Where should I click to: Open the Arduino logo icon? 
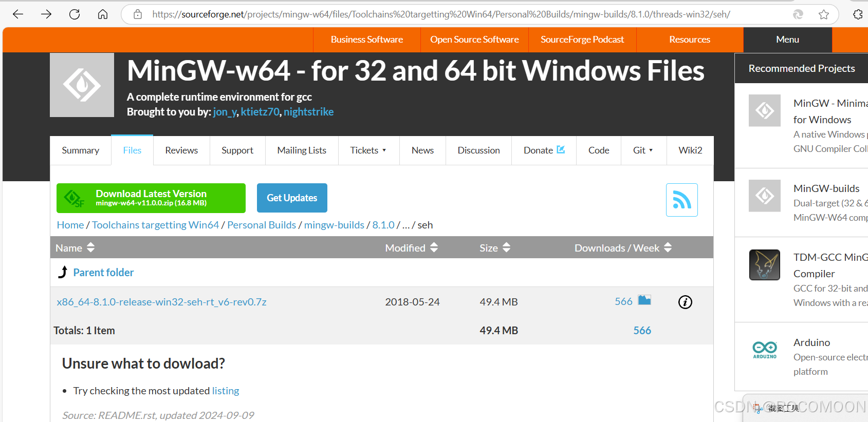click(x=765, y=350)
